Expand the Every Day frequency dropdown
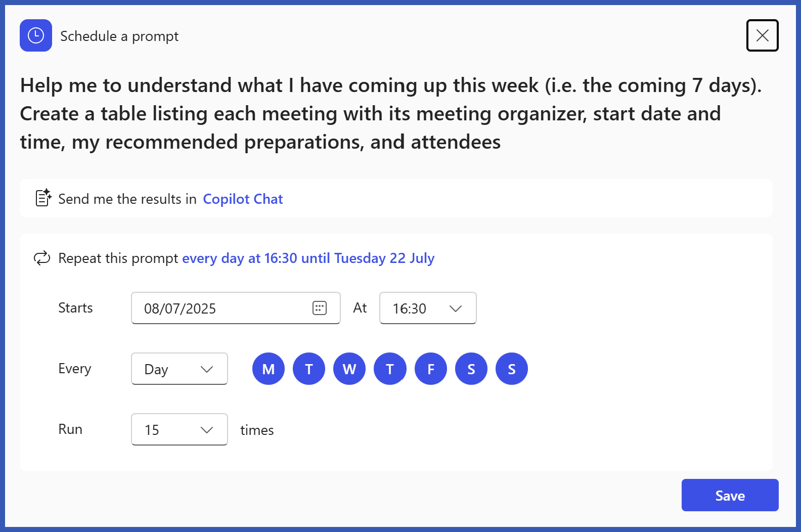This screenshot has width=801, height=532. pyautogui.click(x=180, y=369)
